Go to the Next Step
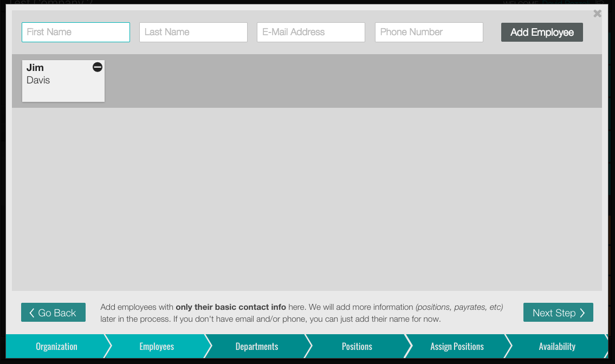The height and width of the screenshot is (364, 615). 558,313
